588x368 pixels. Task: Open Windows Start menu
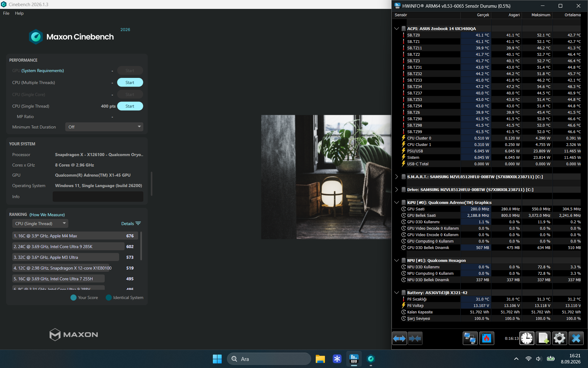[x=217, y=359]
